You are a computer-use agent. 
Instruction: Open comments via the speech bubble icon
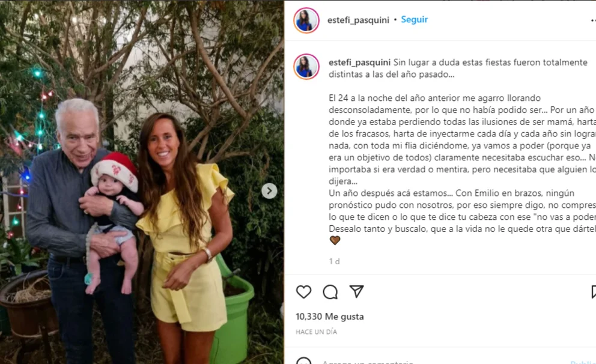(330, 292)
